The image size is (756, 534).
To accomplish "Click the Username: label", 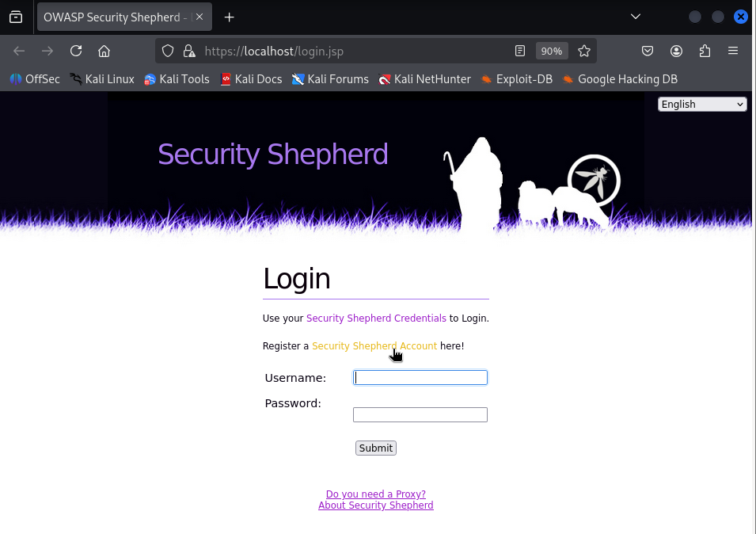I will 295,378.
